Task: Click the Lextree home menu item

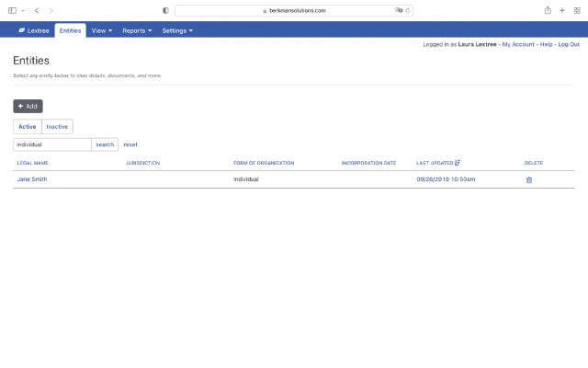Action: tap(34, 30)
